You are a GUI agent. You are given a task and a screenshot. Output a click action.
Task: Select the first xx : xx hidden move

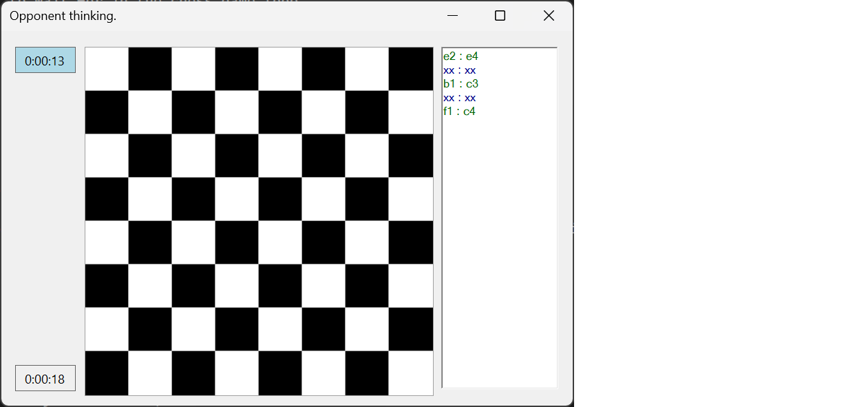(458, 70)
